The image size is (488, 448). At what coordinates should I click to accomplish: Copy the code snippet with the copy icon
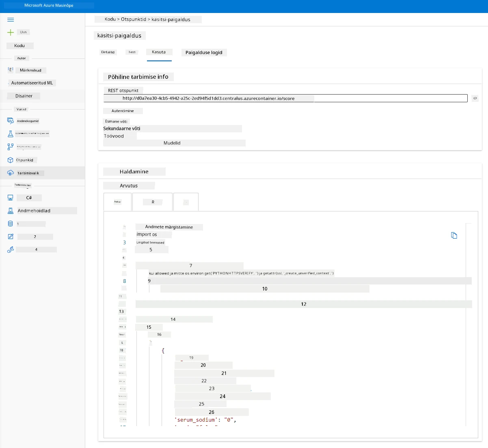coord(454,235)
